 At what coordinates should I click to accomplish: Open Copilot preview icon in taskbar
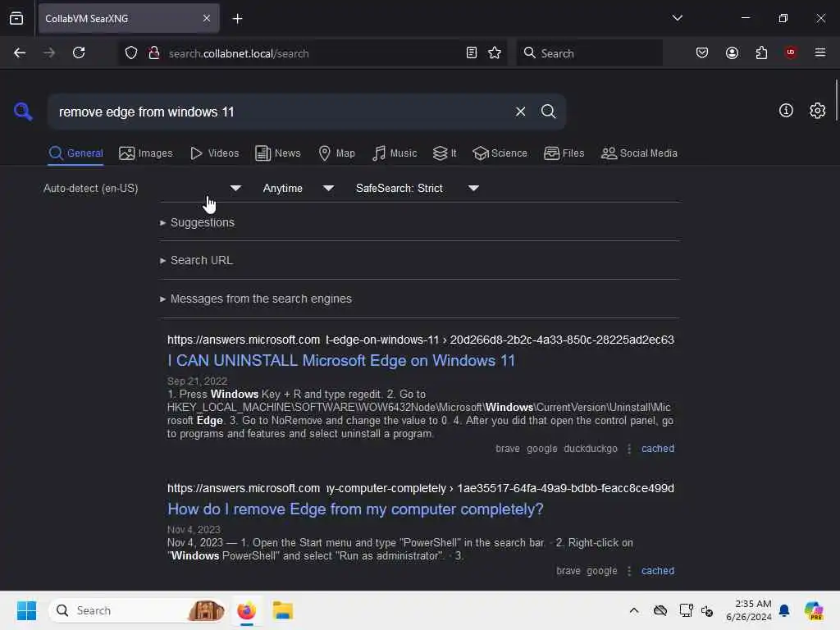point(814,610)
